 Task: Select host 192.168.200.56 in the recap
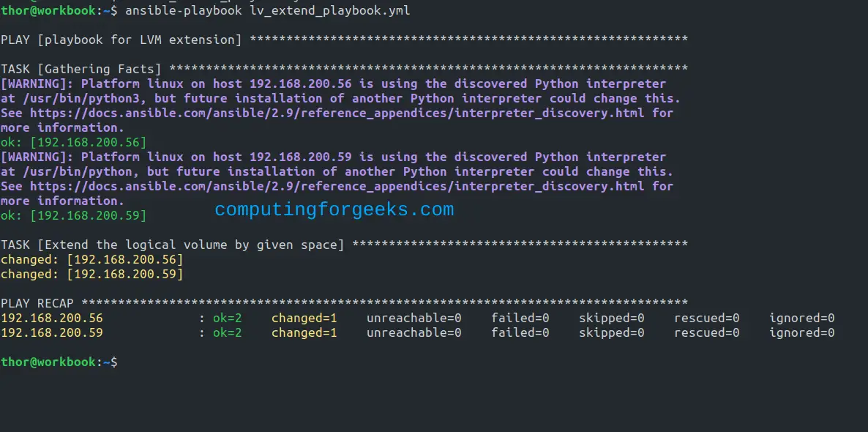(52, 318)
